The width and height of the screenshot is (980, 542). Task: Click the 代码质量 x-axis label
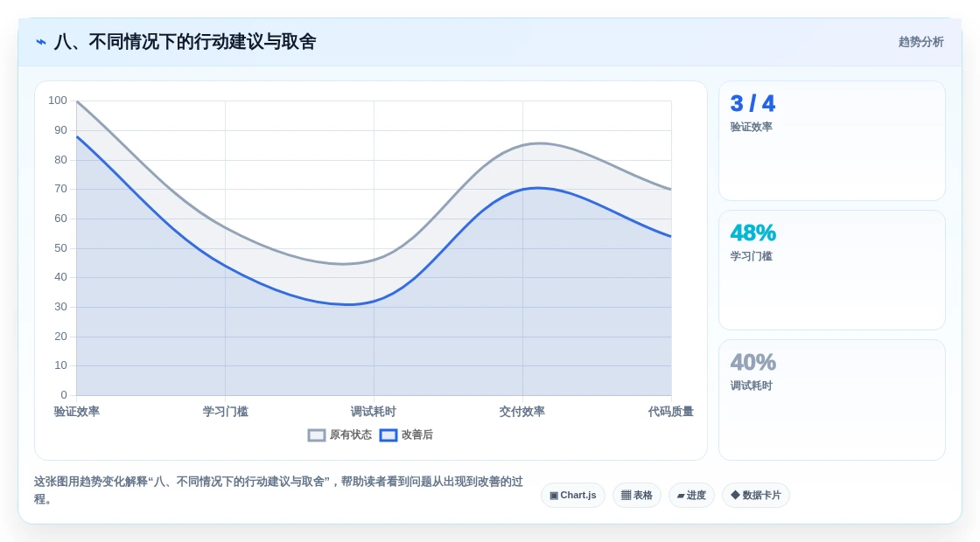tap(670, 412)
